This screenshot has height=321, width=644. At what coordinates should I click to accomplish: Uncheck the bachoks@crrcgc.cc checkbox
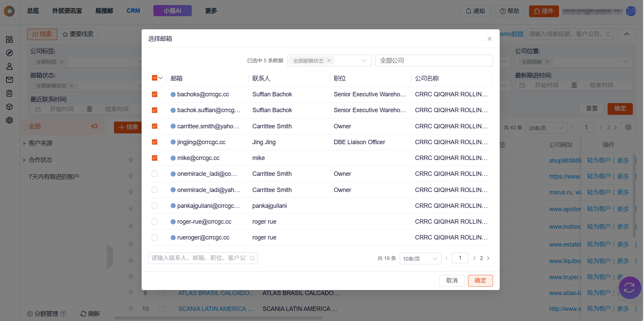click(155, 94)
